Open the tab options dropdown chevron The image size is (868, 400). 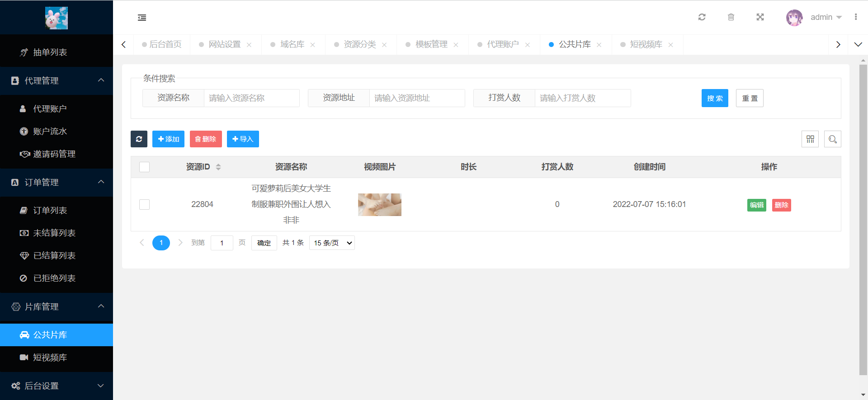pos(858,44)
